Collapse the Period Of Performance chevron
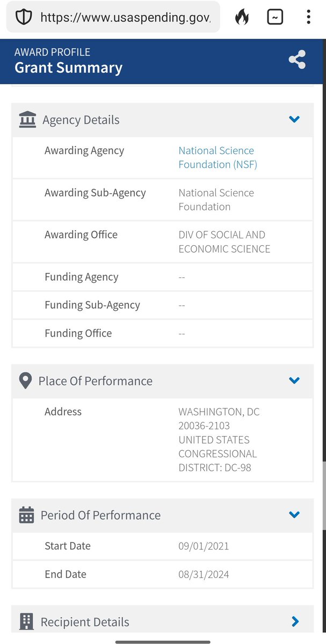 click(x=294, y=515)
